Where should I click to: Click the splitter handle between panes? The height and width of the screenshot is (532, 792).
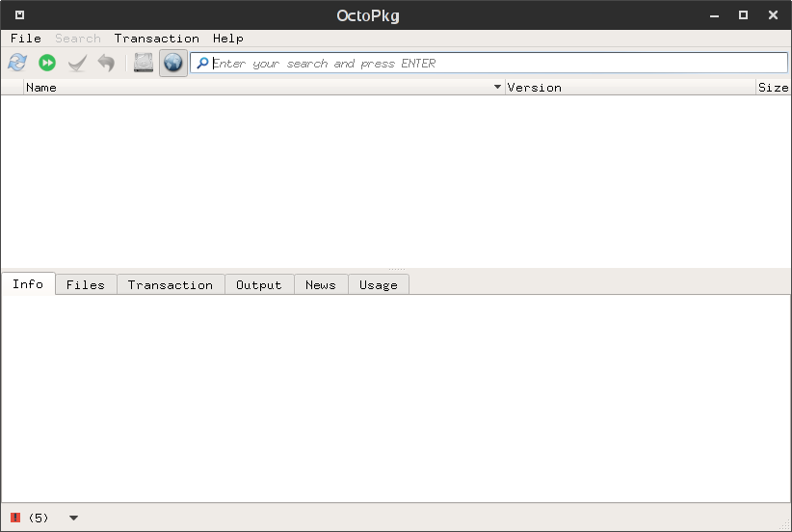pos(397,269)
